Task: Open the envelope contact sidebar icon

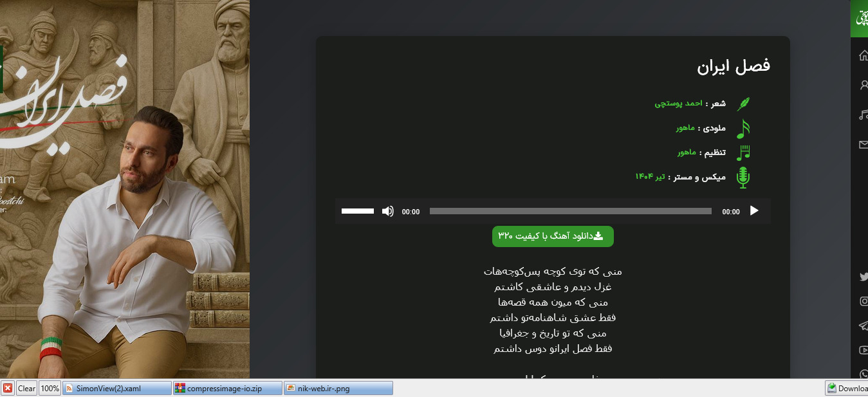Action: click(863, 145)
